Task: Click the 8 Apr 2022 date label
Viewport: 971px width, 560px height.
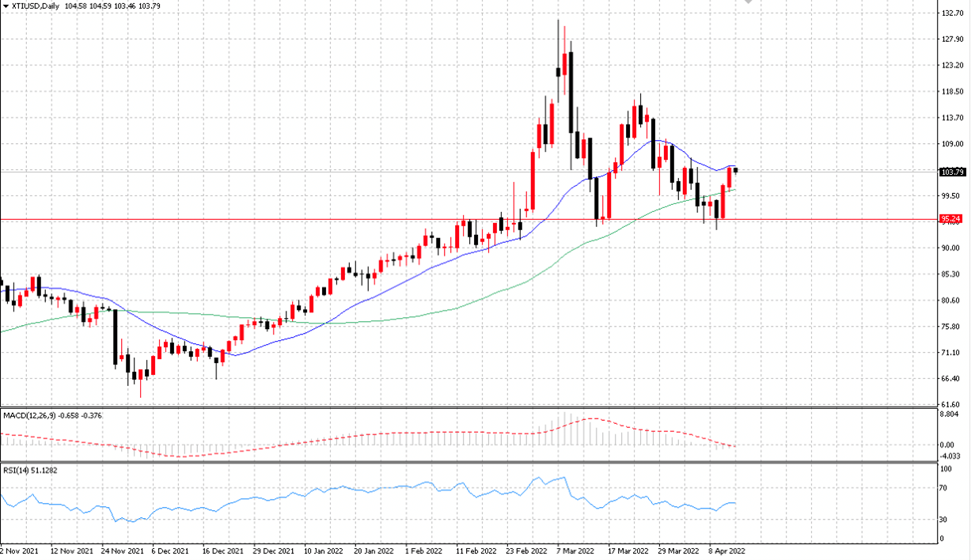Action: (x=726, y=550)
